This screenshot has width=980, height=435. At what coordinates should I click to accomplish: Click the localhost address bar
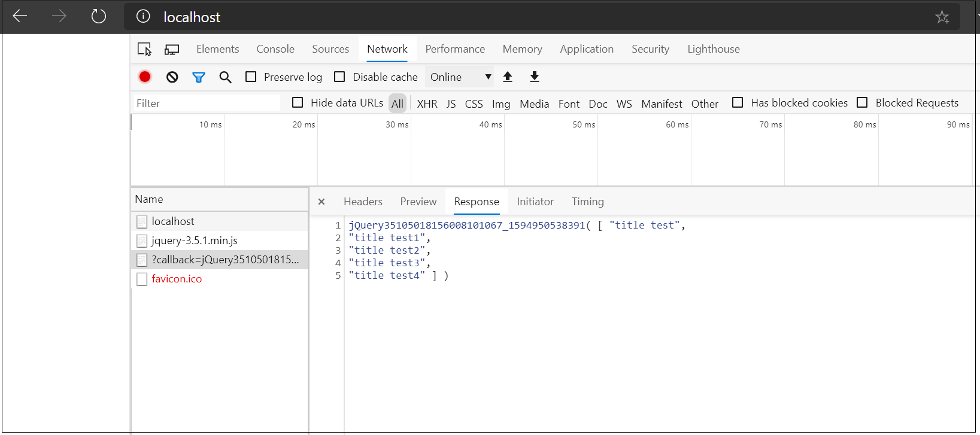click(542, 17)
